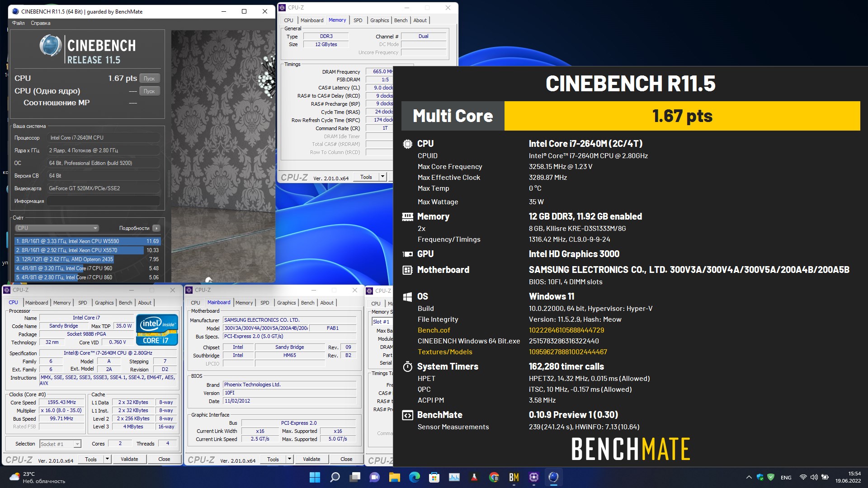Click the Cinebench globe logo in the panel

click(x=50, y=46)
